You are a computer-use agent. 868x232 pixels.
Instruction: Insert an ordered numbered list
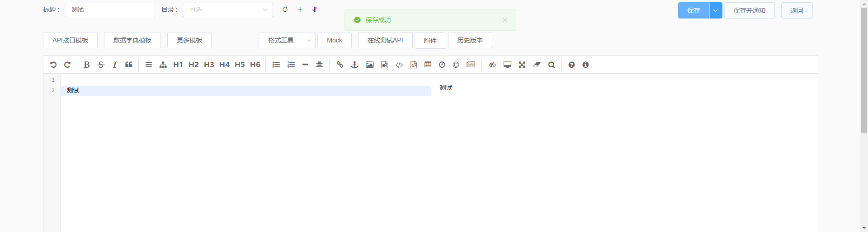click(291, 65)
